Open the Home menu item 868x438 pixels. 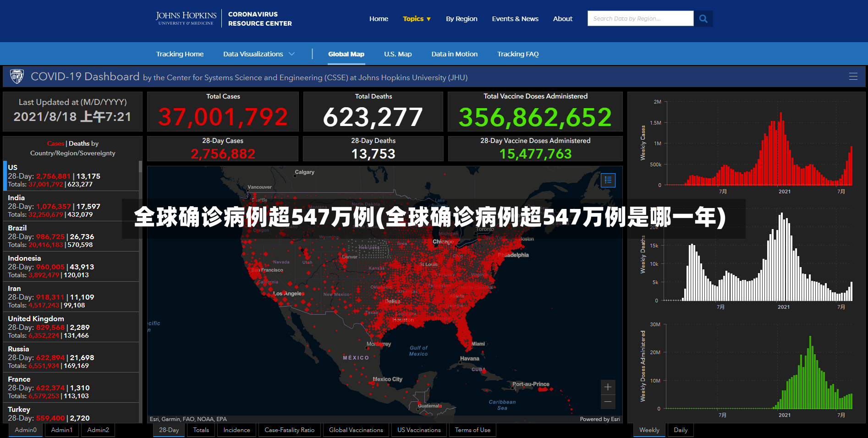coord(379,19)
